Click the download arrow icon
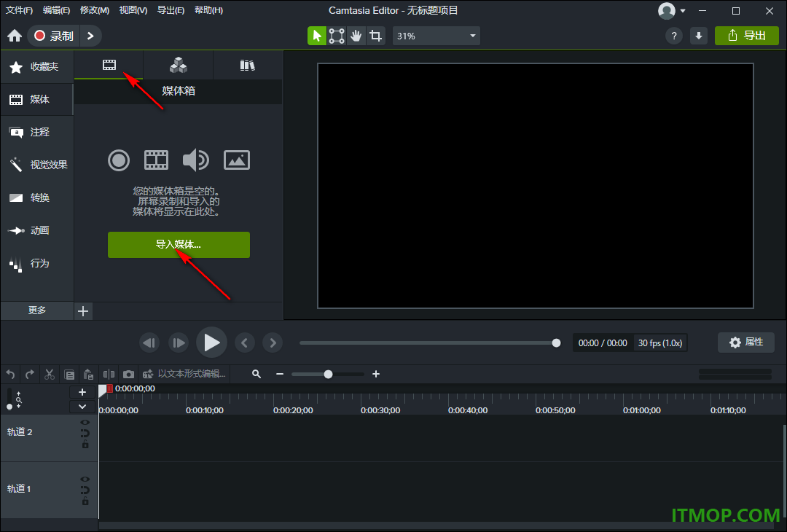 699,36
